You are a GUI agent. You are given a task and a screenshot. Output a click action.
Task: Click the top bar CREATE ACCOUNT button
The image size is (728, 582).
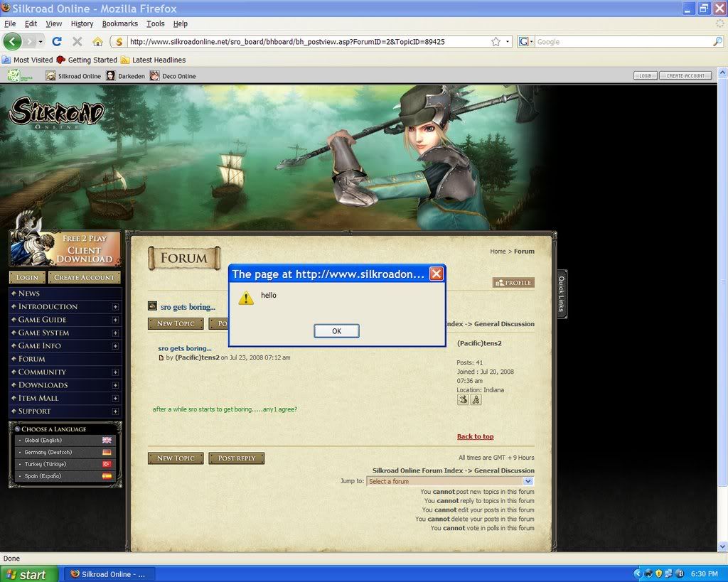[x=685, y=75]
